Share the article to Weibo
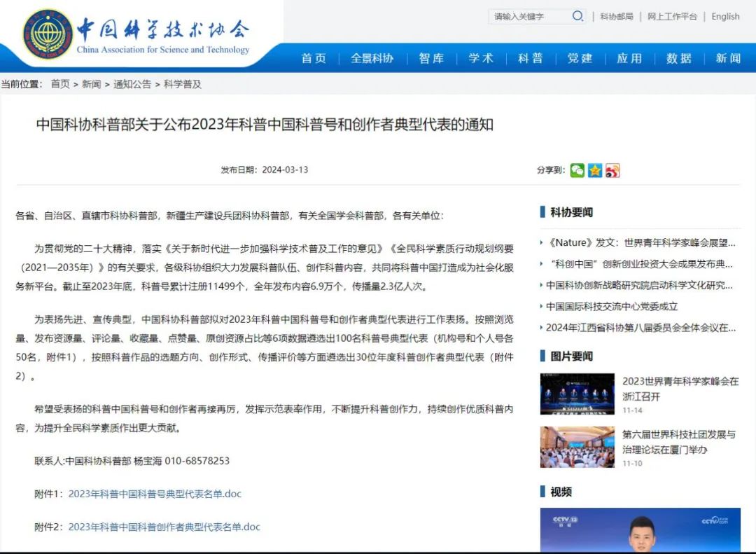The height and width of the screenshot is (554, 756). [612, 170]
